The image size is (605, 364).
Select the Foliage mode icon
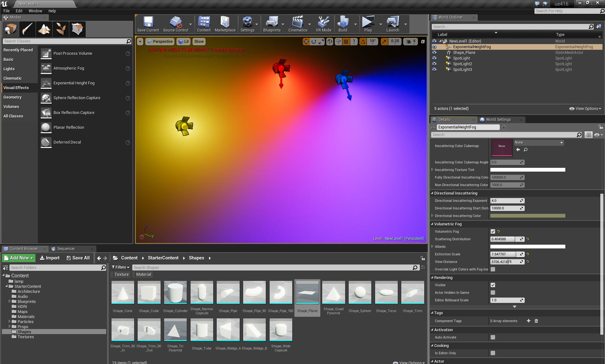61,29
